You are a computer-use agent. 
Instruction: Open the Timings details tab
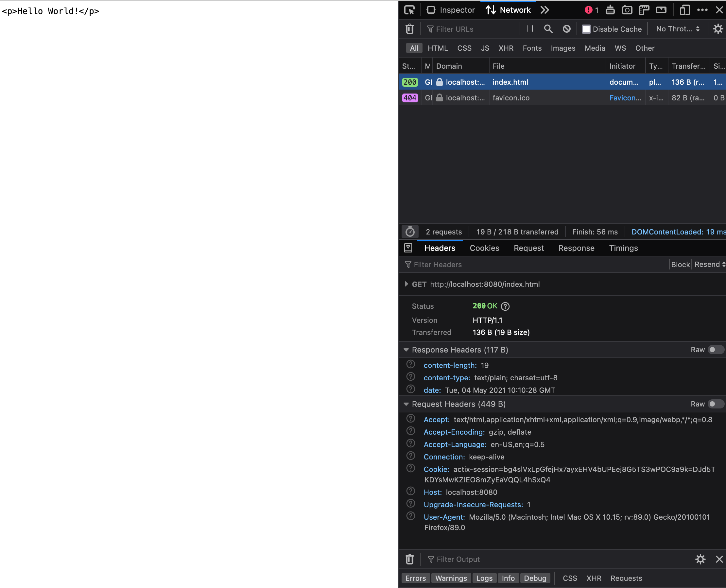(x=623, y=248)
